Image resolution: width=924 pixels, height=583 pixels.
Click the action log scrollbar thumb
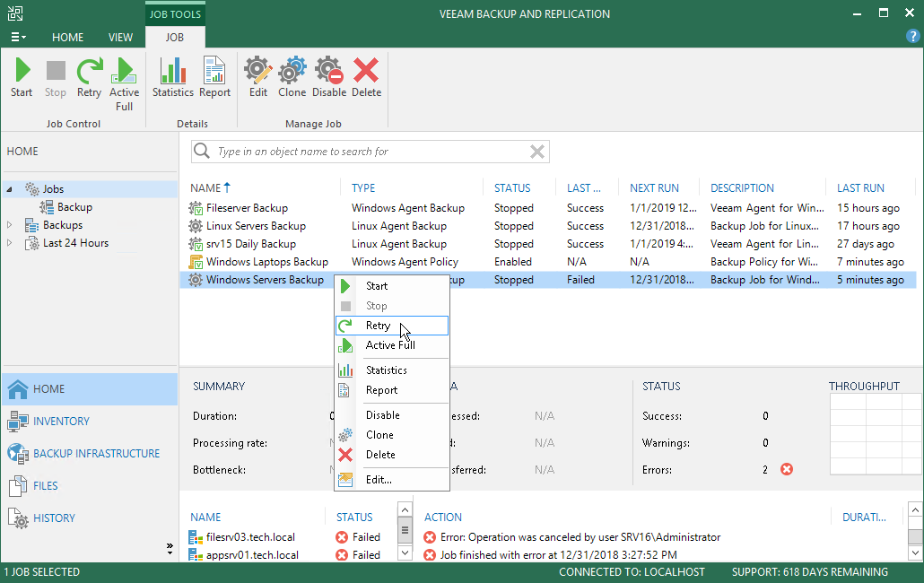[x=914, y=537]
